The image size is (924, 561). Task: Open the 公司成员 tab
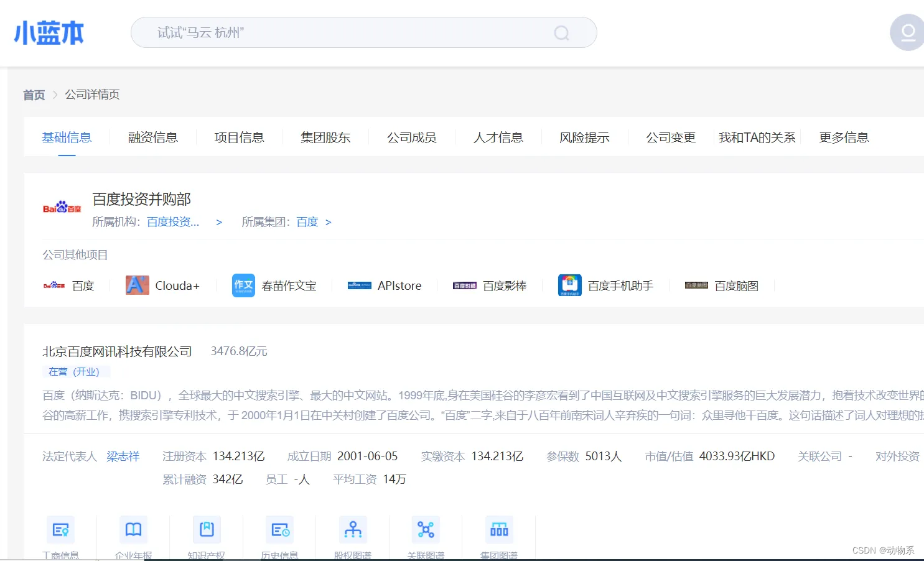412,137
